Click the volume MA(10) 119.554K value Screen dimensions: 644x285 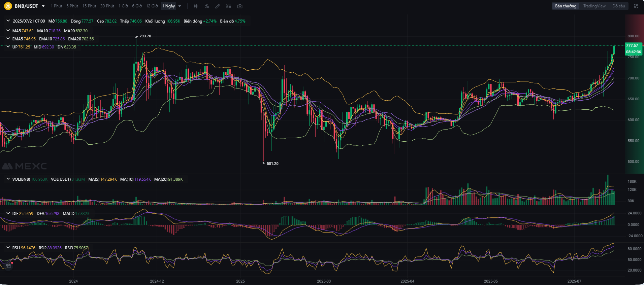(135, 179)
